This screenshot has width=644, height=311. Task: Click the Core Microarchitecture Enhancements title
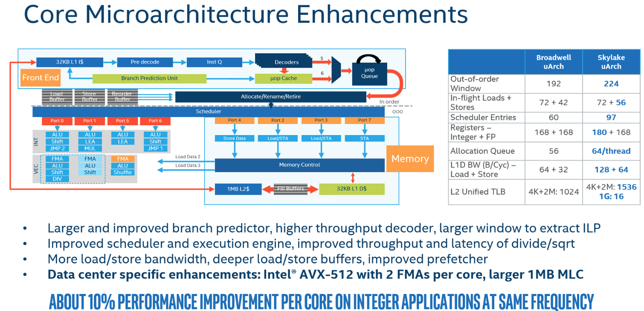(246, 14)
